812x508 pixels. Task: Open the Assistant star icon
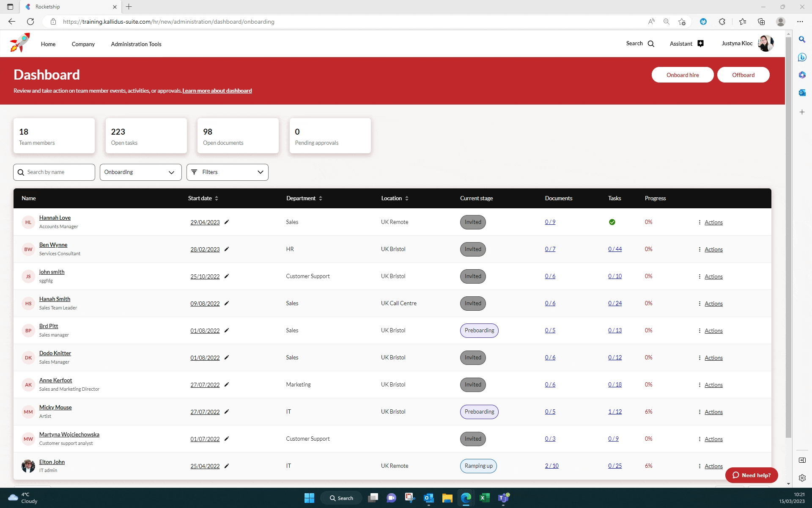[x=700, y=44]
